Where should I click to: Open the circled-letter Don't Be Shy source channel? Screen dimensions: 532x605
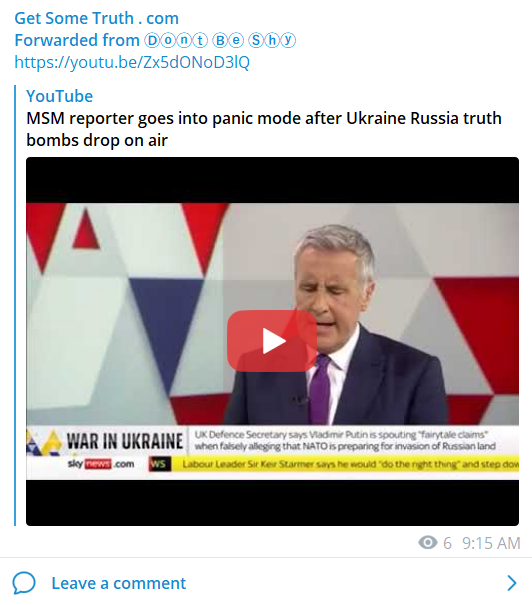[x=220, y=40]
